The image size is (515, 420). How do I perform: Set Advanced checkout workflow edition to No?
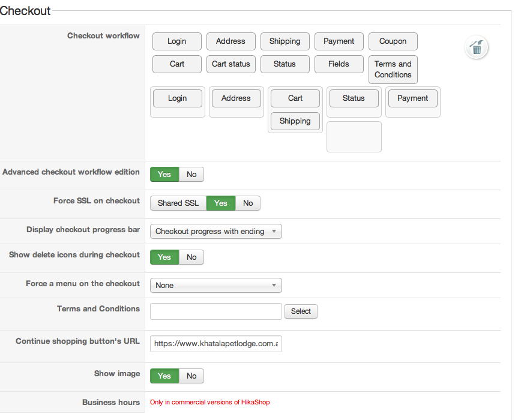pos(191,175)
